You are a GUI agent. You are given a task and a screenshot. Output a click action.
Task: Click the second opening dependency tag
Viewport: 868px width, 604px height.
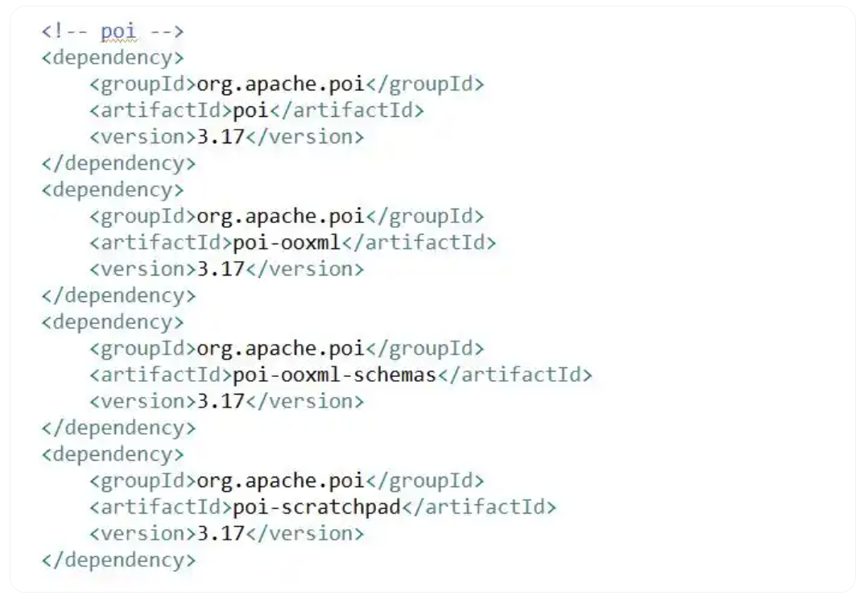tap(113, 190)
